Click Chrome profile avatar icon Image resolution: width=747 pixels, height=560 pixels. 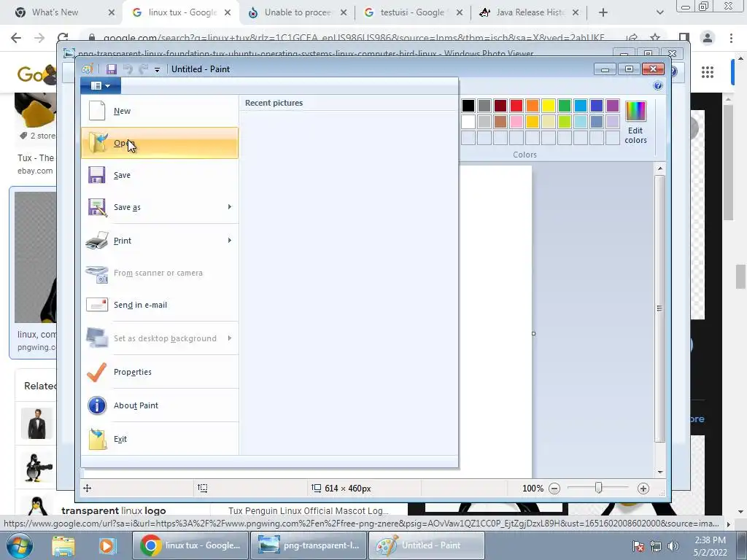pyautogui.click(x=708, y=38)
